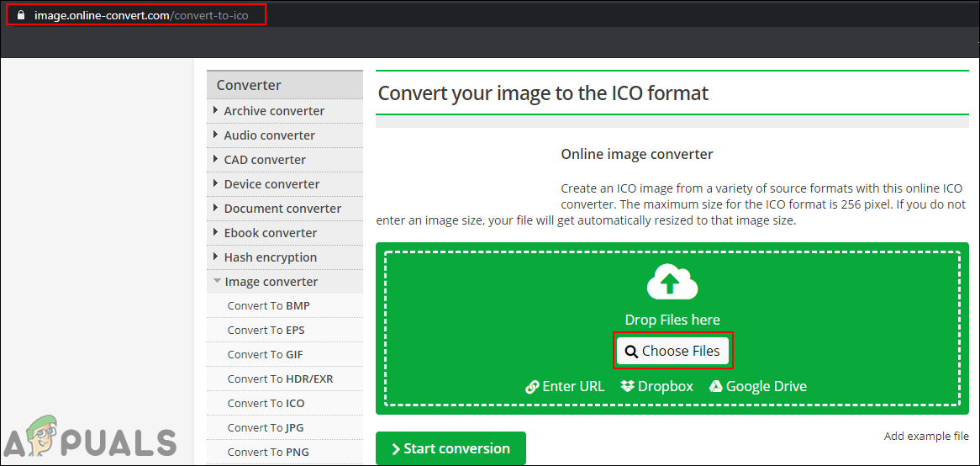
Task: Click the magnifier icon on Choose Files
Action: (631, 352)
